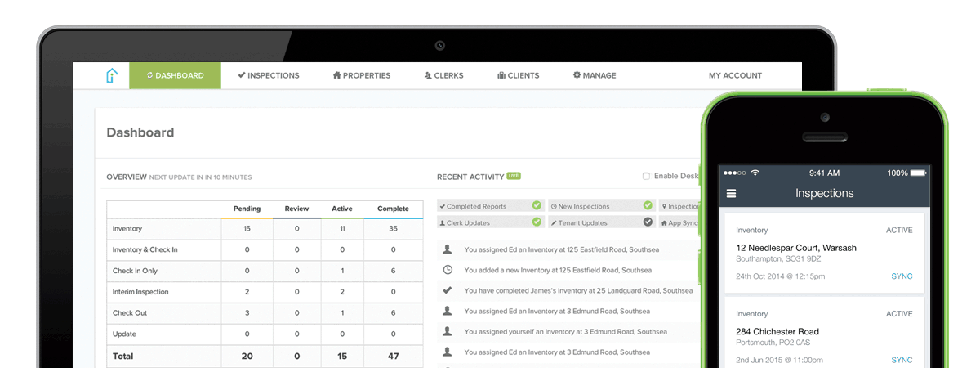Open the hamburger menu in mobile app
This screenshot has height=368, width=980.
pyautogui.click(x=731, y=194)
